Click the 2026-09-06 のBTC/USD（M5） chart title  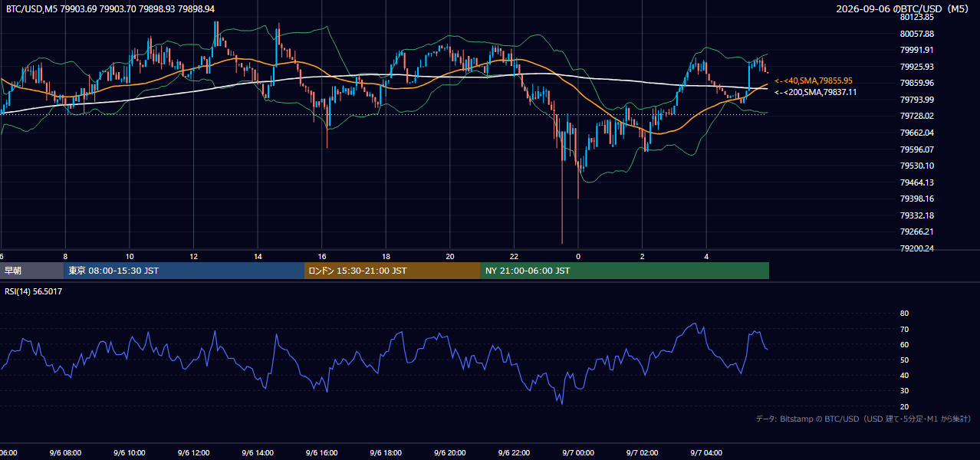coord(904,8)
